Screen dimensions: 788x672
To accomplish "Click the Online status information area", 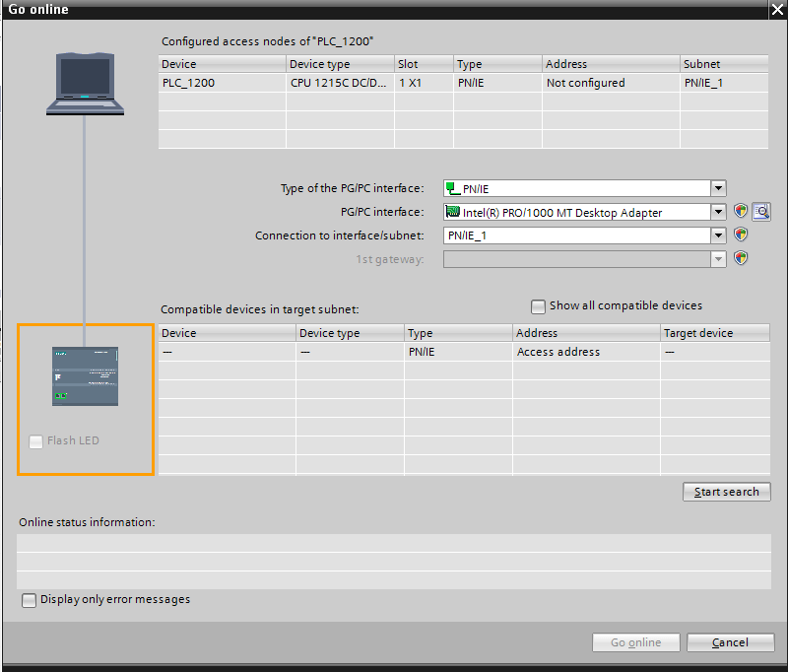I will click(394, 562).
